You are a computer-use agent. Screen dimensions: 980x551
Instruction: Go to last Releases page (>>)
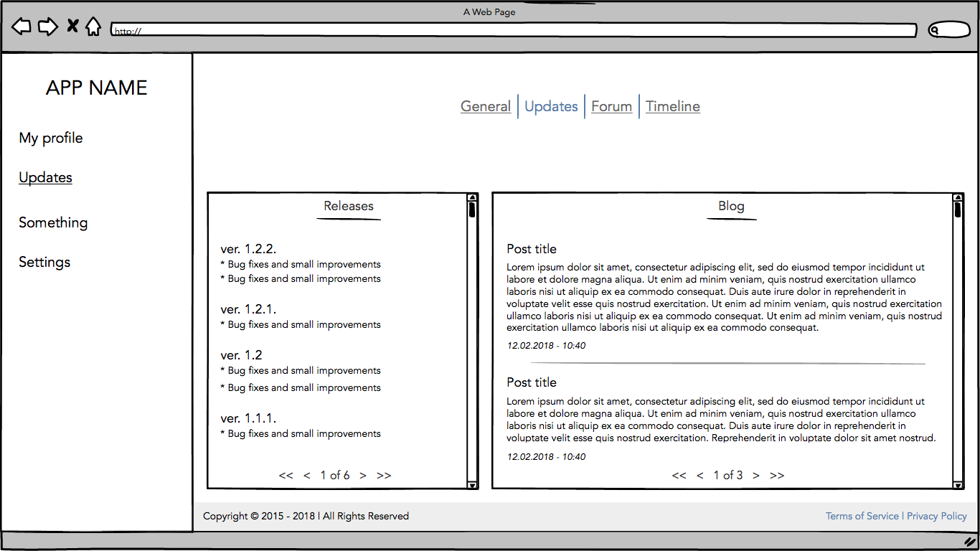384,475
